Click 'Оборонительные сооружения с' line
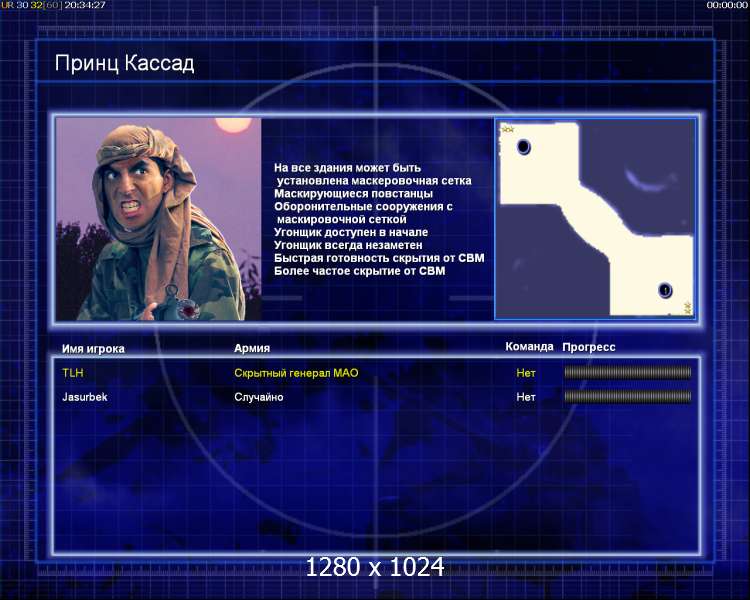This screenshot has width=750, height=600. (364, 207)
